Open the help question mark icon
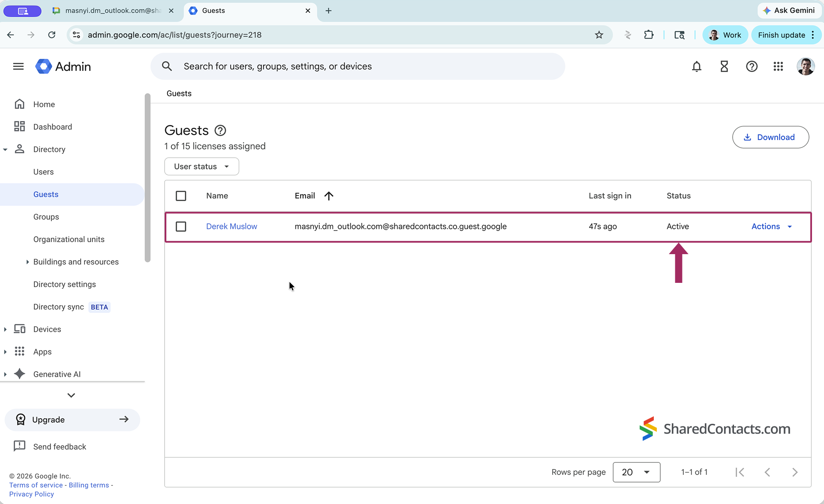This screenshot has width=824, height=504. pos(752,66)
